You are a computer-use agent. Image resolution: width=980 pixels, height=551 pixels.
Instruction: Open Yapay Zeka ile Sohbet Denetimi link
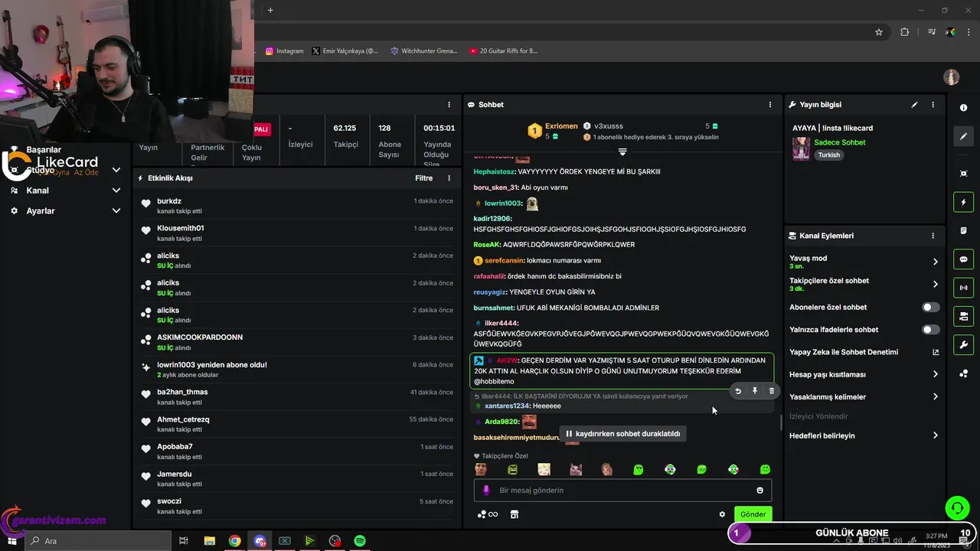click(864, 352)
